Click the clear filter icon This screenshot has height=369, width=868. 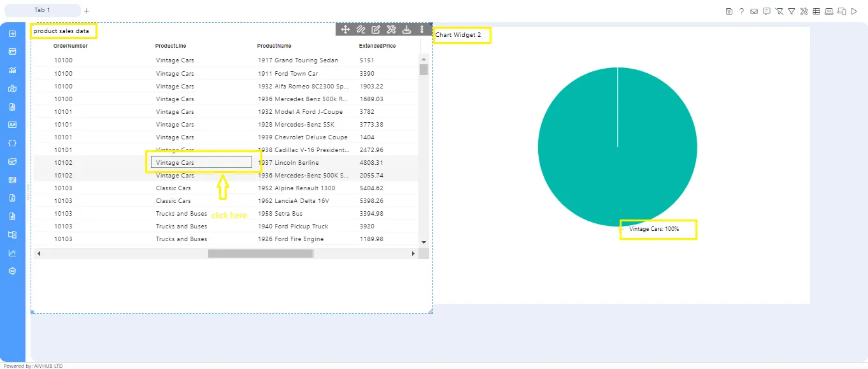(779, 11)
